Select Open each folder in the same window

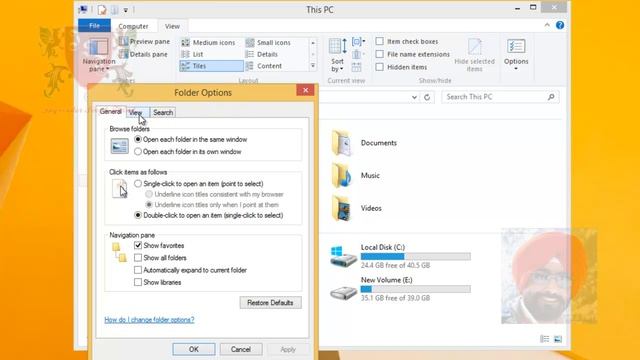coord(138,139)
